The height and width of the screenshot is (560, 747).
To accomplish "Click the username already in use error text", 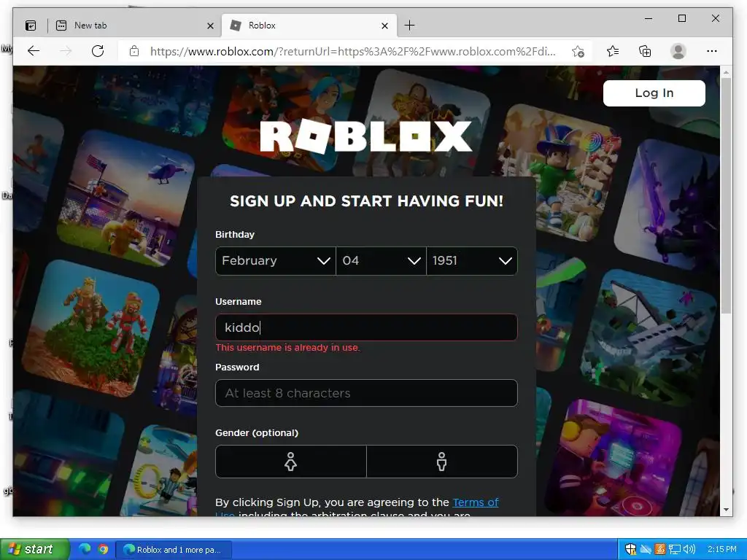I will click(287, 348).
